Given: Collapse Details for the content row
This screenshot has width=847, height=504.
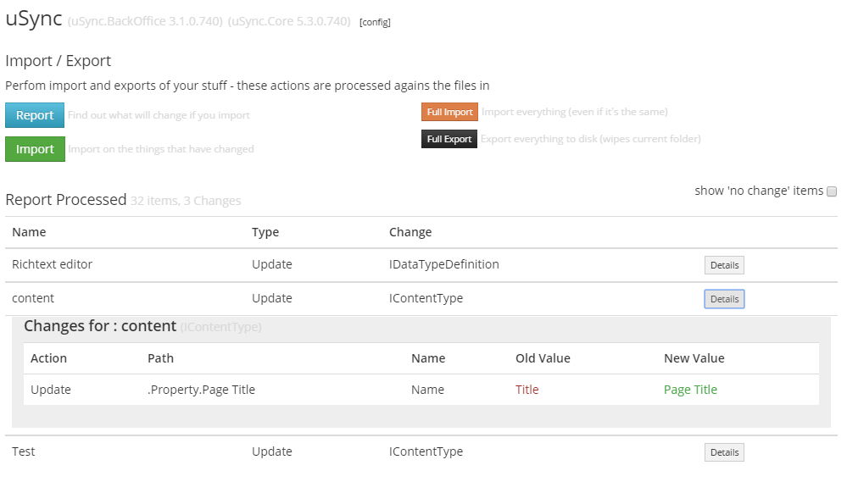Looking at the screenshot, I should 724,299.
